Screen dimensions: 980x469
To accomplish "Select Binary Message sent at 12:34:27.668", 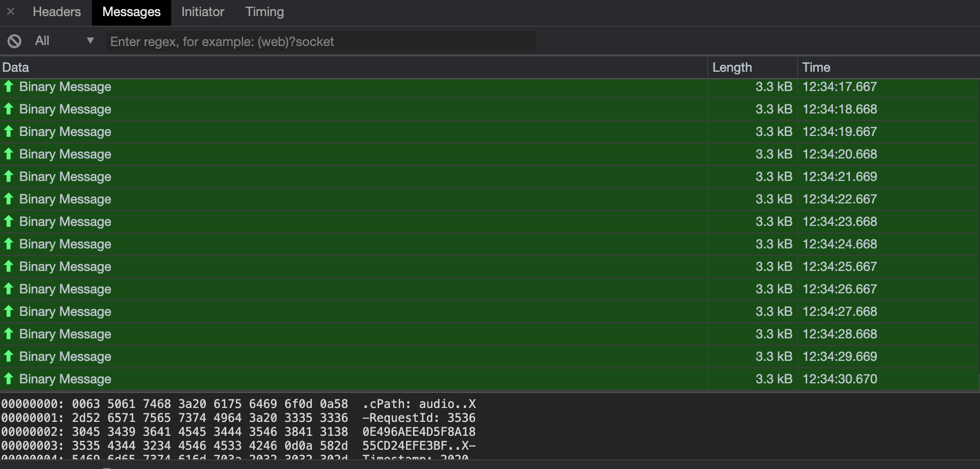I will coord(489,312).
